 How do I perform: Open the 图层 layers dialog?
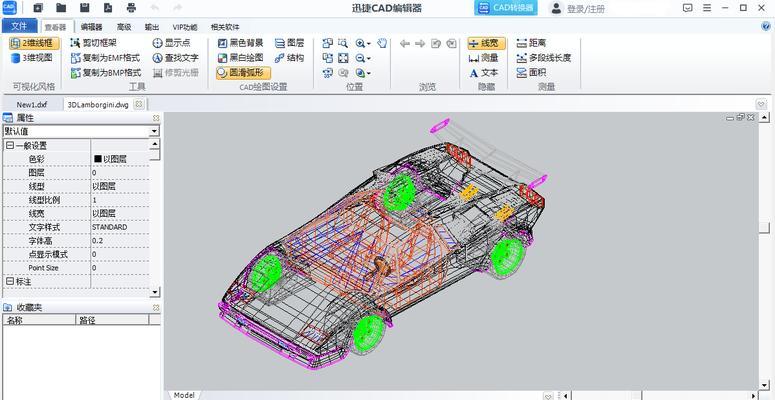[290, 43]
